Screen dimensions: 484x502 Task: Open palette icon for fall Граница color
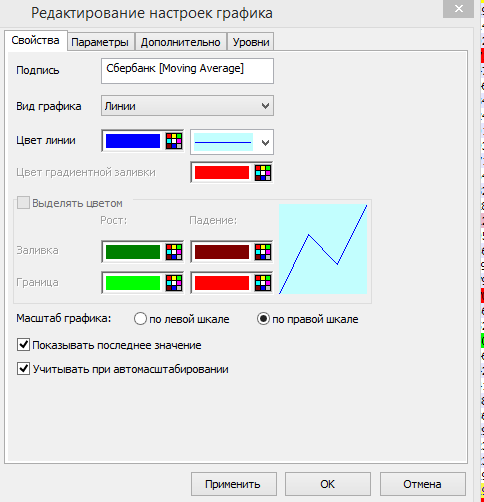pyautogui.click(x=263, y=283)
